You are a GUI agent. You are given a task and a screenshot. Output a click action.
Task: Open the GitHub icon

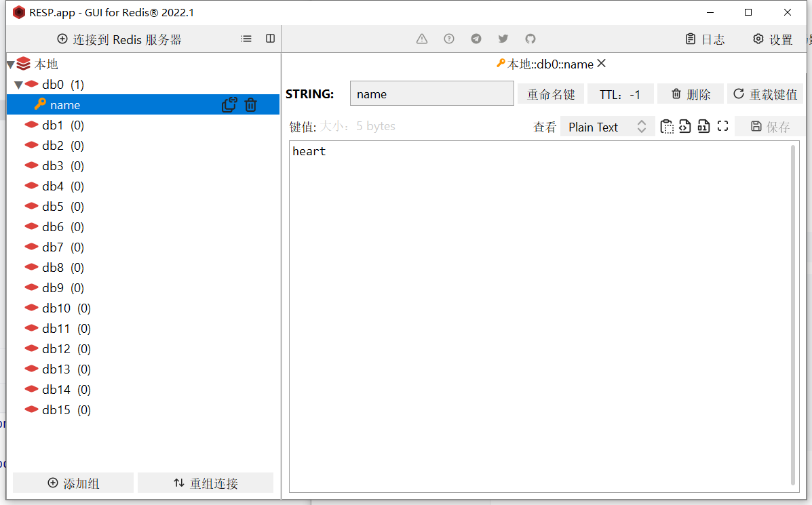click(x=530, y=39)
